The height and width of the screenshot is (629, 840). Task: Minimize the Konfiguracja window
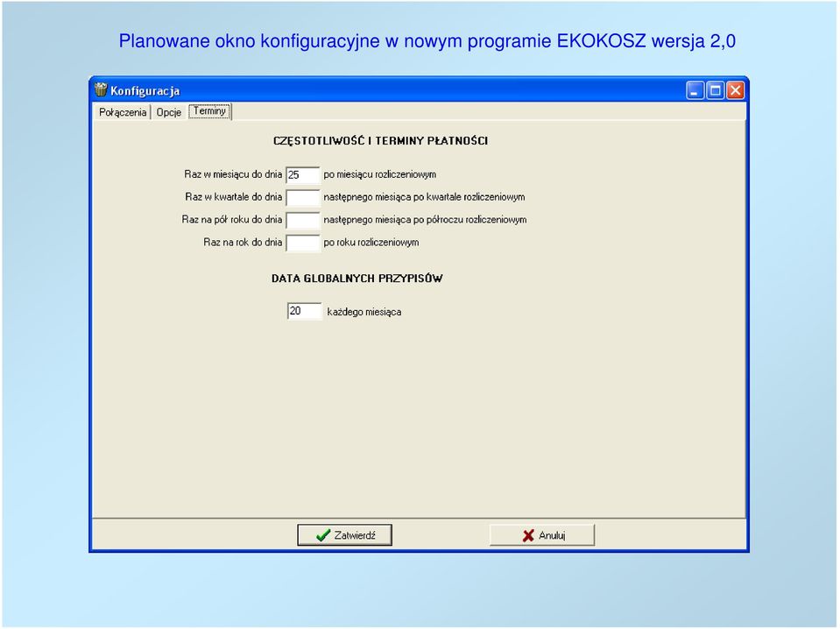pyautogui.click(x=695, y=90)
